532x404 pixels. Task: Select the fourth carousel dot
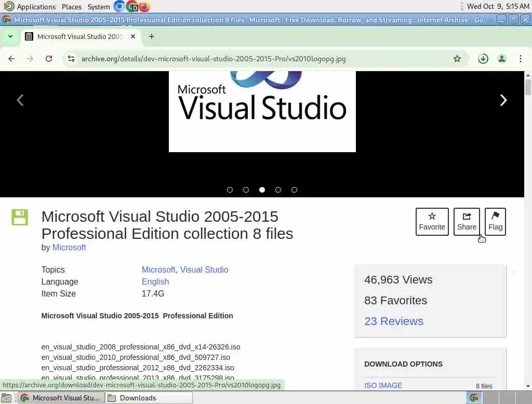[x=278, y=190]
